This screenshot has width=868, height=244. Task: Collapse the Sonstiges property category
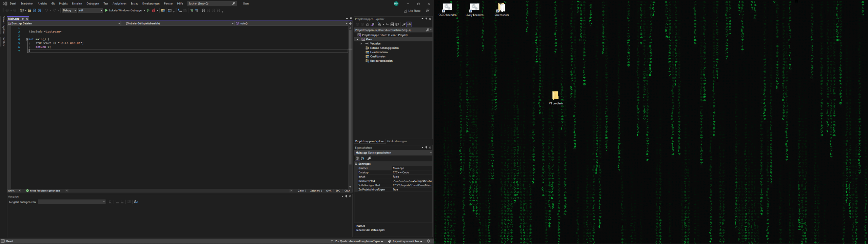(356, 164)
